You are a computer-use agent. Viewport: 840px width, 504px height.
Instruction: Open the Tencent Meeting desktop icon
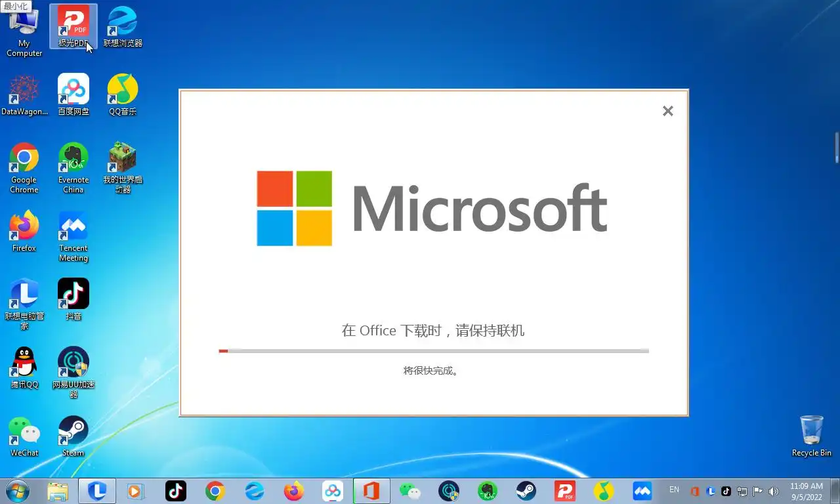tap(73, 236)
